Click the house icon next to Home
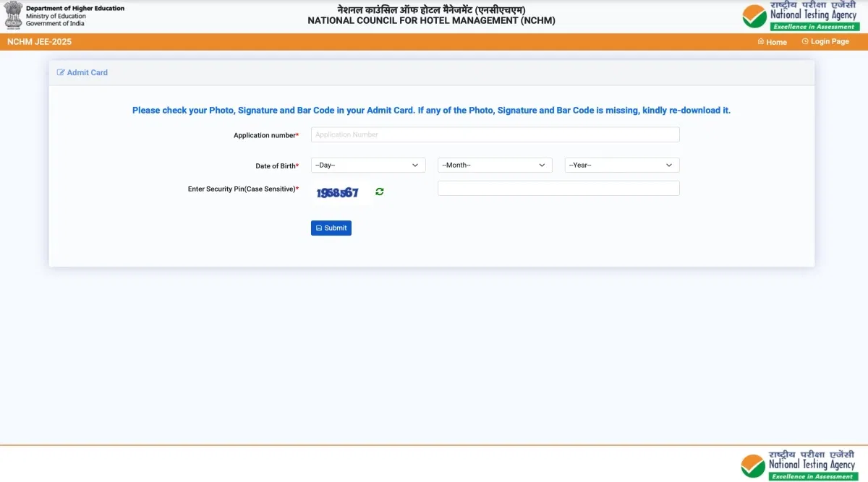 (x=760, y=42)
